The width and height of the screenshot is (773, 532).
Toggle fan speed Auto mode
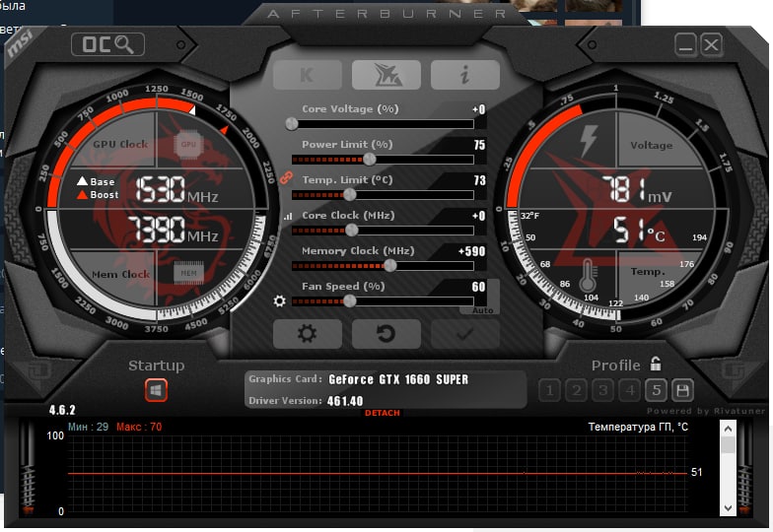[482, 310]
